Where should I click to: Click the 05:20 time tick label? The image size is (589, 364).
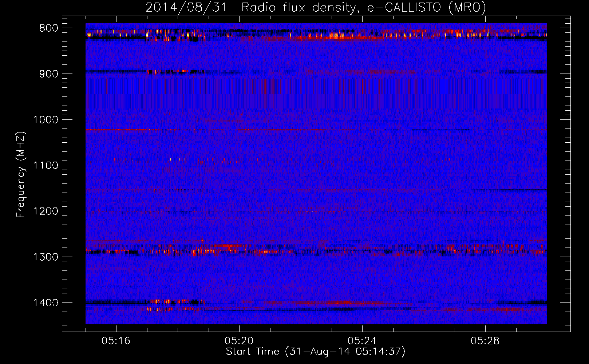[x=239, y=341]
